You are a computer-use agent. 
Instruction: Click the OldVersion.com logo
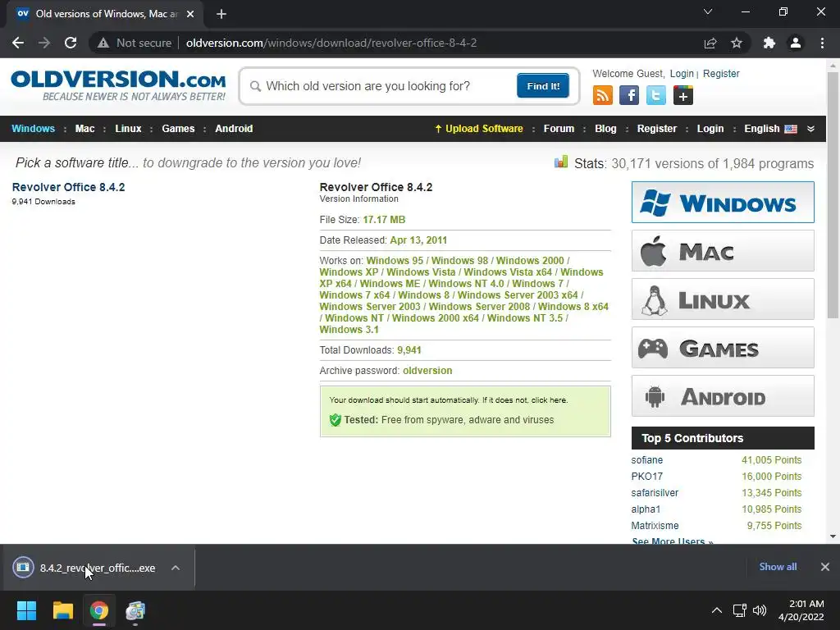118,85
